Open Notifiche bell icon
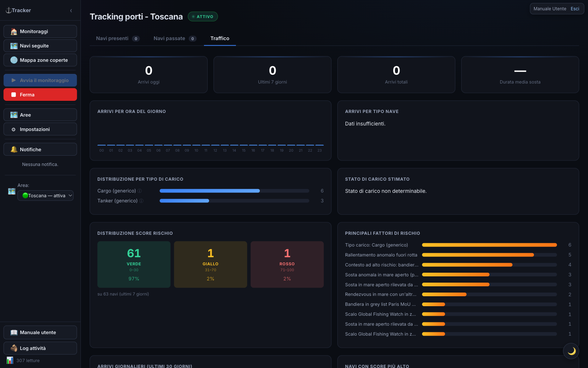The image size is (588, 368). point(14,149)
